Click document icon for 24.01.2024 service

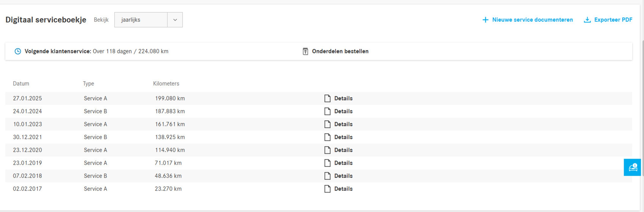click(x=327, y=111)
